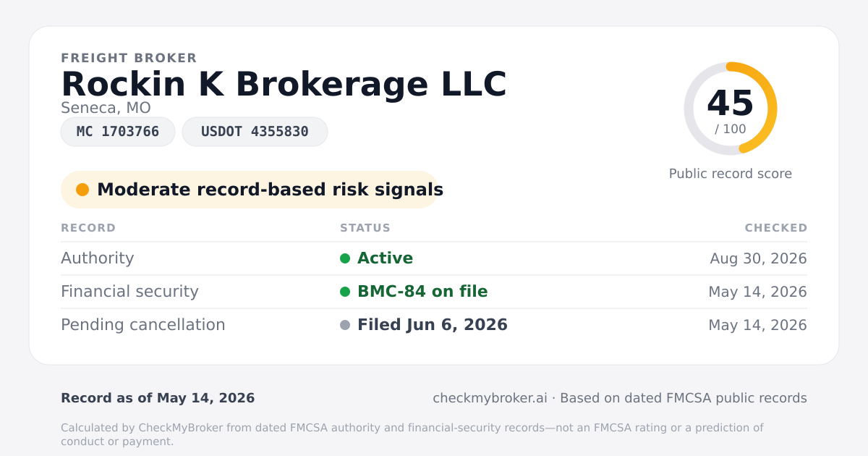
Task: Select the Authority record row label
Action: point(98,258)
